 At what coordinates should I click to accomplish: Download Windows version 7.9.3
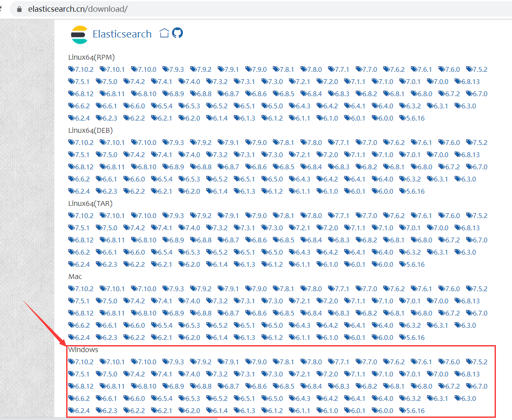(x=173, y=362)
